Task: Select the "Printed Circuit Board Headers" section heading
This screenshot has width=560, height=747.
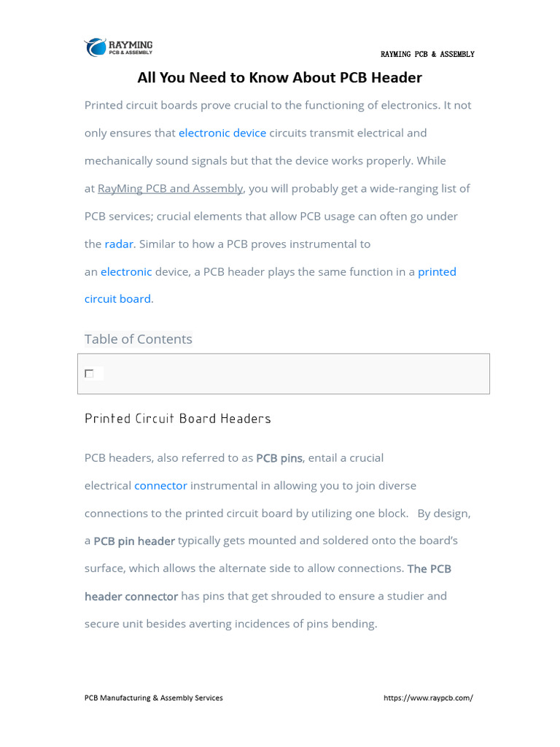Action: (178, 419)
